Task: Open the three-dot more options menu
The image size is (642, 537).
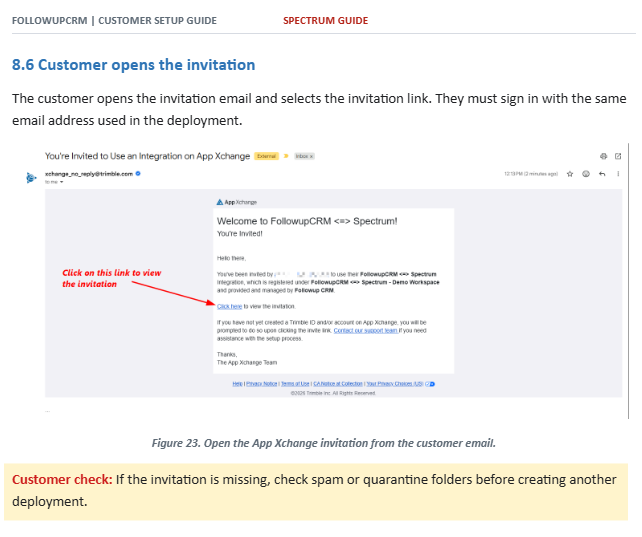Action: (x=618, y=174)
